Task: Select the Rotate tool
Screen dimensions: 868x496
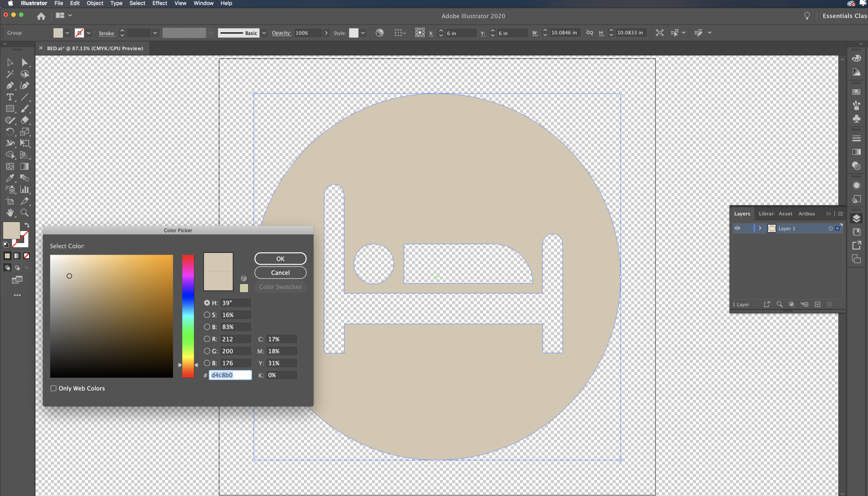Action: pyautogui.click(x=10, y=132)
